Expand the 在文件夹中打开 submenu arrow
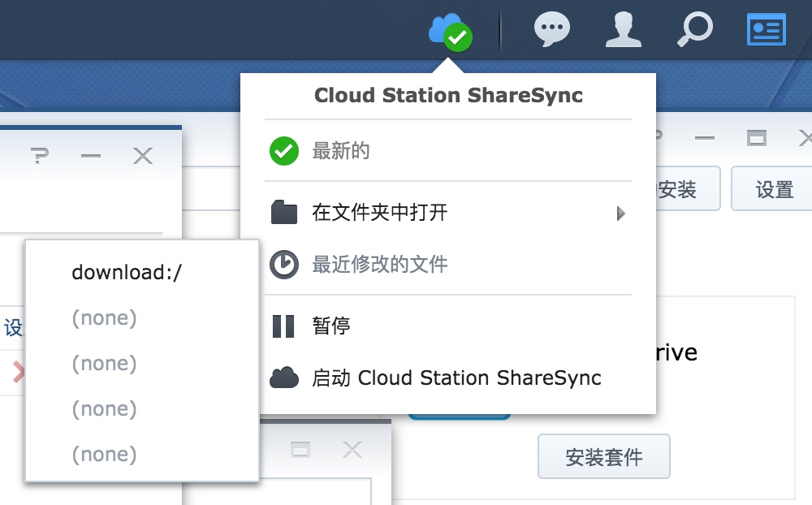The image size is (812, 505). point(621,213)
